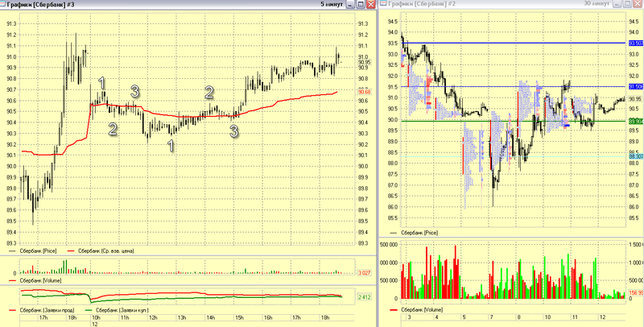Click the 12h time axis label

coord(153,318)
